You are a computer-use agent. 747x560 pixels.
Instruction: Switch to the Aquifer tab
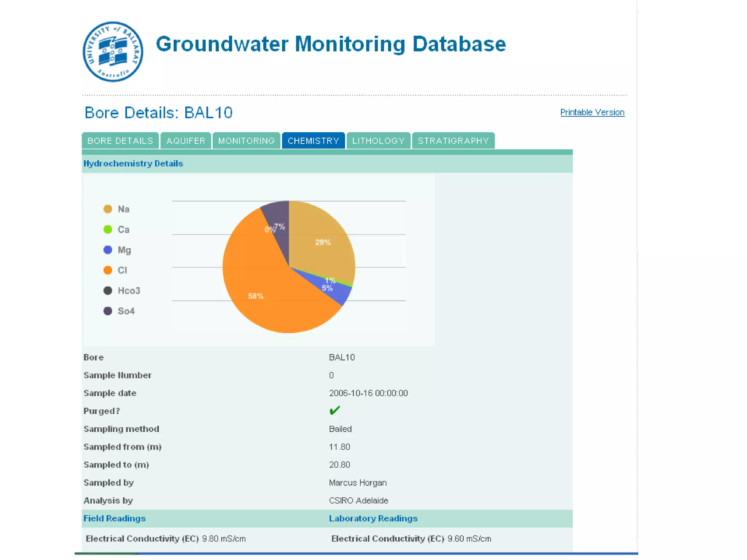click(186, 141)
